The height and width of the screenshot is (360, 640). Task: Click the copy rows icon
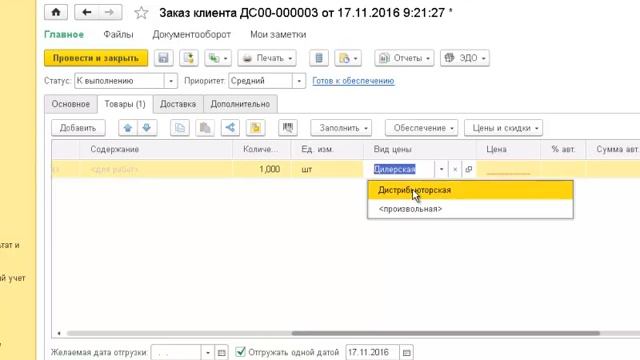(x=180, y=128)
